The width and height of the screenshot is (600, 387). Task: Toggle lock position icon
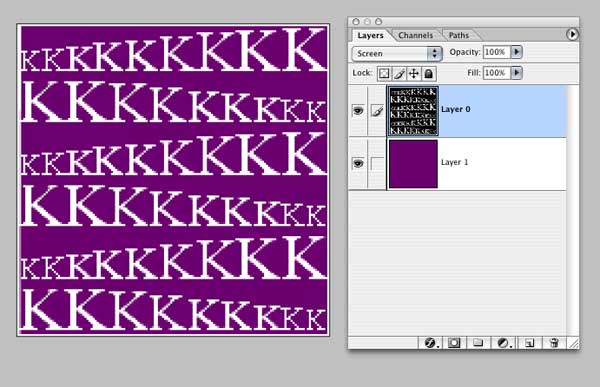(414, 73)
